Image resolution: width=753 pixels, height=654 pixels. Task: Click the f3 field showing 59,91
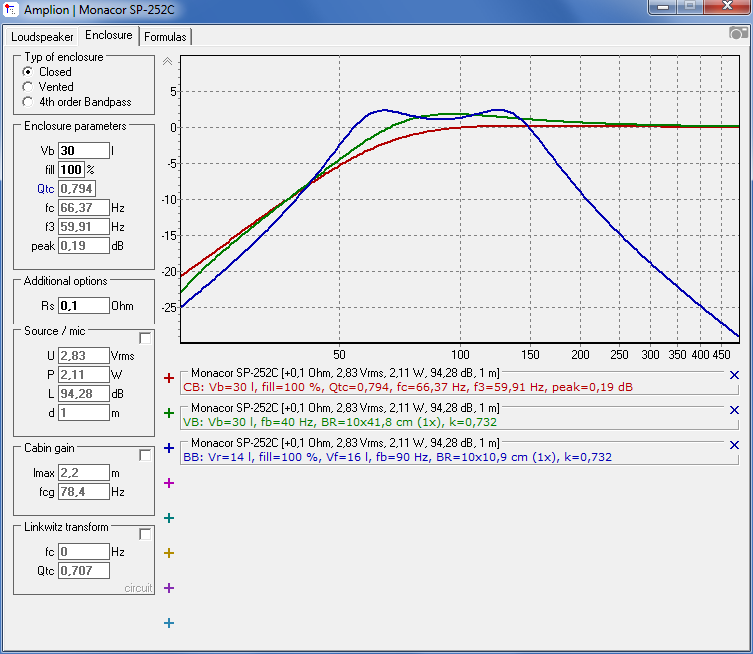pyautogui.click(x=84, y=227)
